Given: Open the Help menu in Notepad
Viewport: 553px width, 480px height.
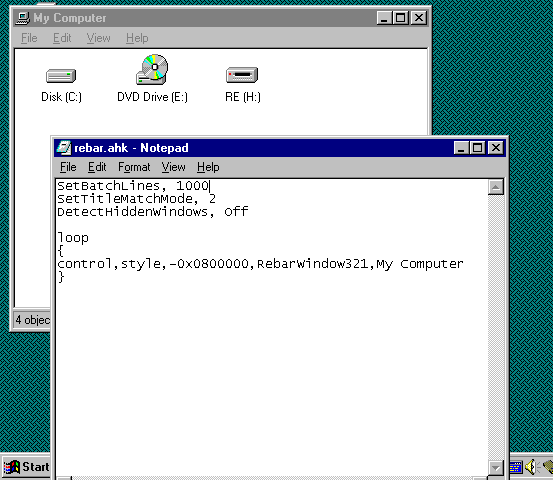Looking at the screenshot, I should tap(208, 167).
